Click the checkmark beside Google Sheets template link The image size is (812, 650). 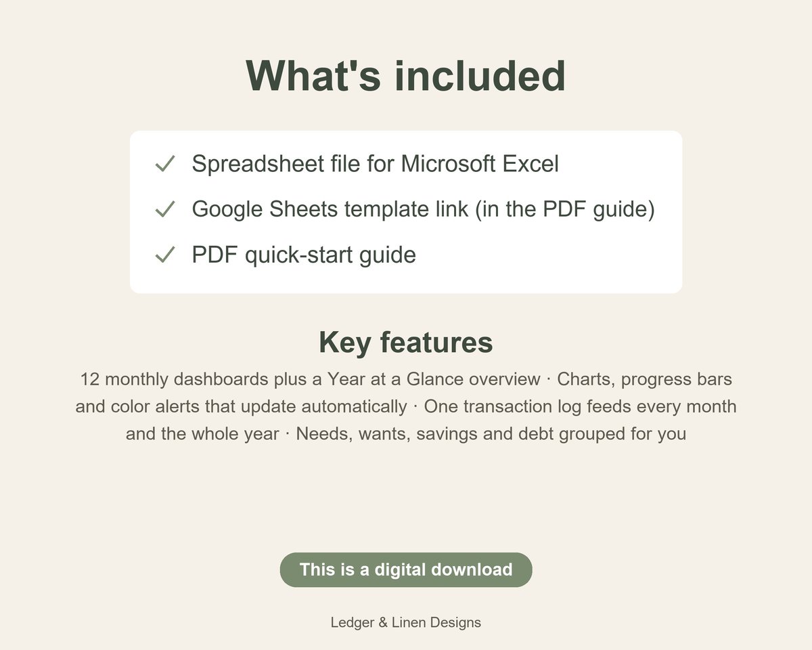click(165, 209)
